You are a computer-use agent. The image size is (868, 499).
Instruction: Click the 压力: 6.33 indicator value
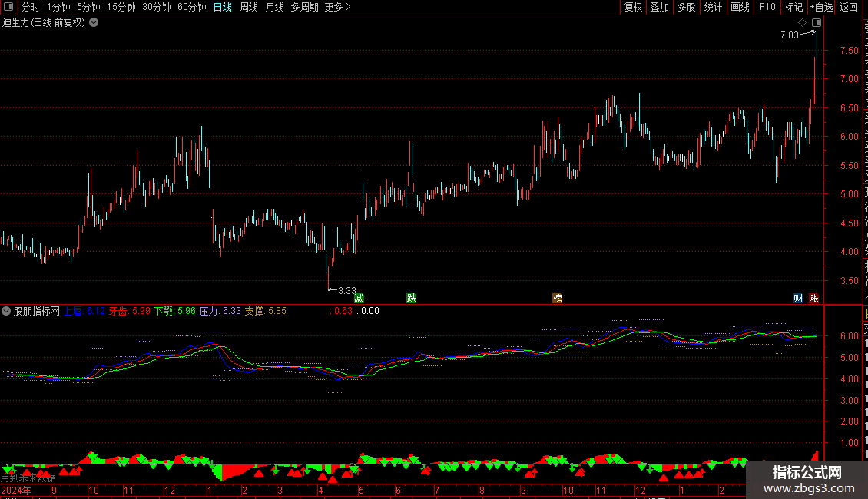pos(220,311)
